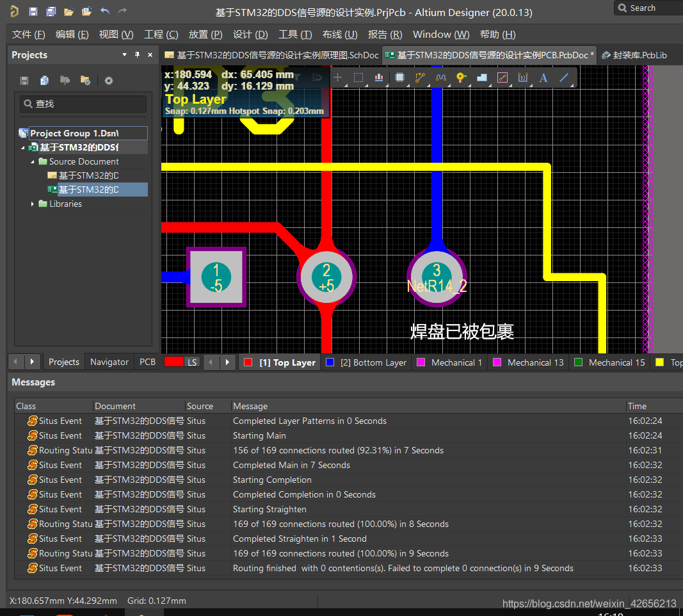The width and height of the screenshot is (683, 616).
Task: Close the Projects panel
Action: (x=150, y=55)
